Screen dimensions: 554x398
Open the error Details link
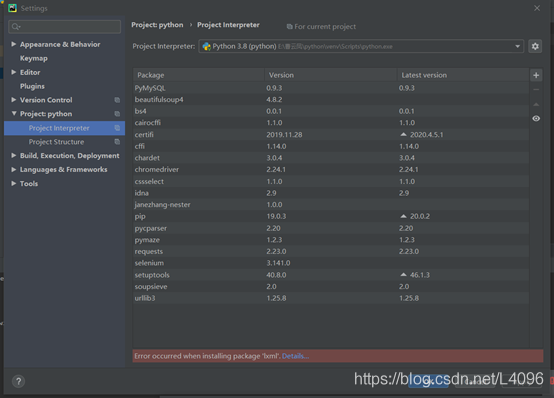tap(295, 356)
